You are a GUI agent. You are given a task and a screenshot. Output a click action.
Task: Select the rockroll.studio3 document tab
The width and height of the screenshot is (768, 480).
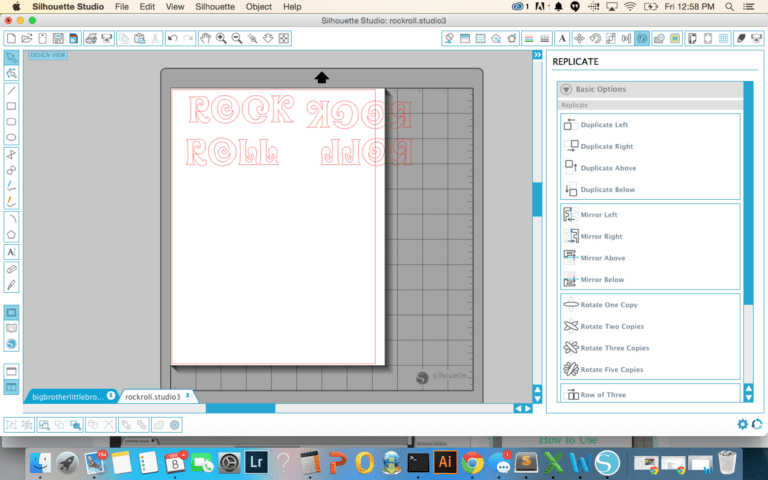pos(157,396)
